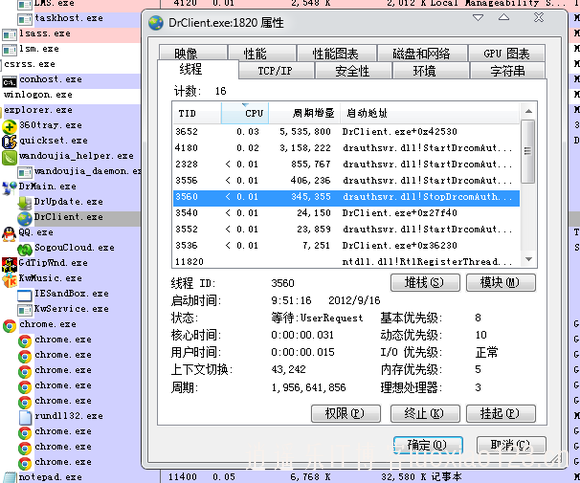Click the thread list scrollbar thumb
Image resolution: width=580 pixels, height=483 pixels.
(528, 151)
